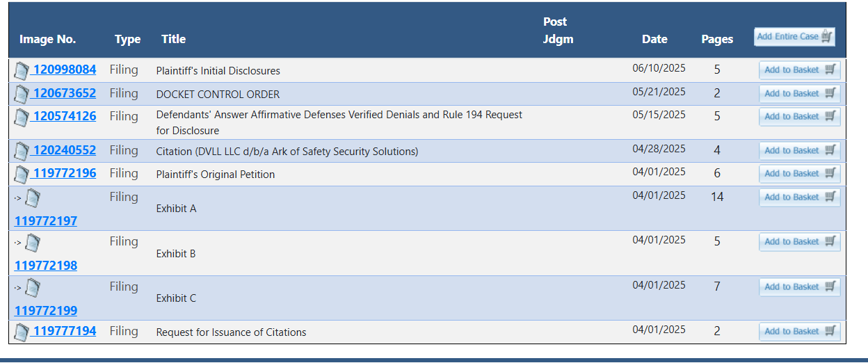The width and height of the screenshot is (868, 363).
Task: Click the Date column header
Action: click(654, 39)
